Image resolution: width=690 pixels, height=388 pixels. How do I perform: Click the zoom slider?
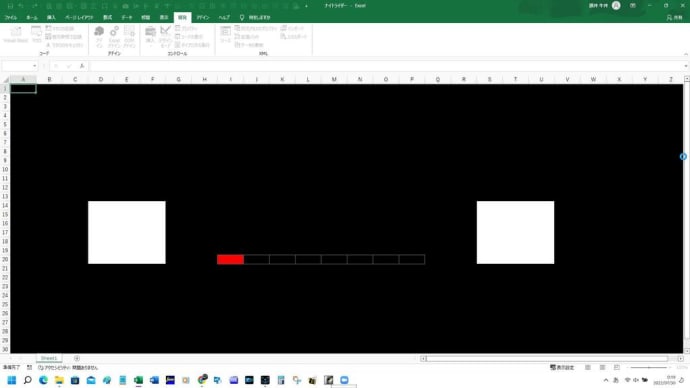tap(649, 367)
